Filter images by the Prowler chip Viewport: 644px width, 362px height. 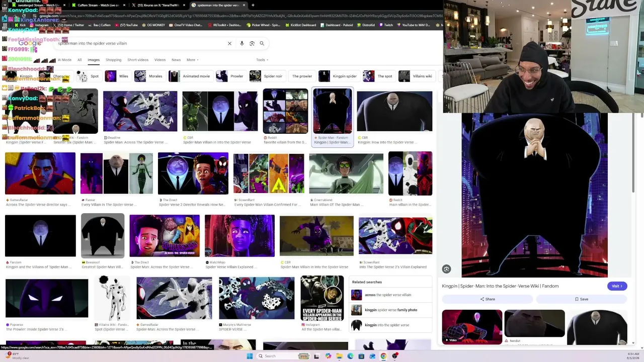pos(230,76)
